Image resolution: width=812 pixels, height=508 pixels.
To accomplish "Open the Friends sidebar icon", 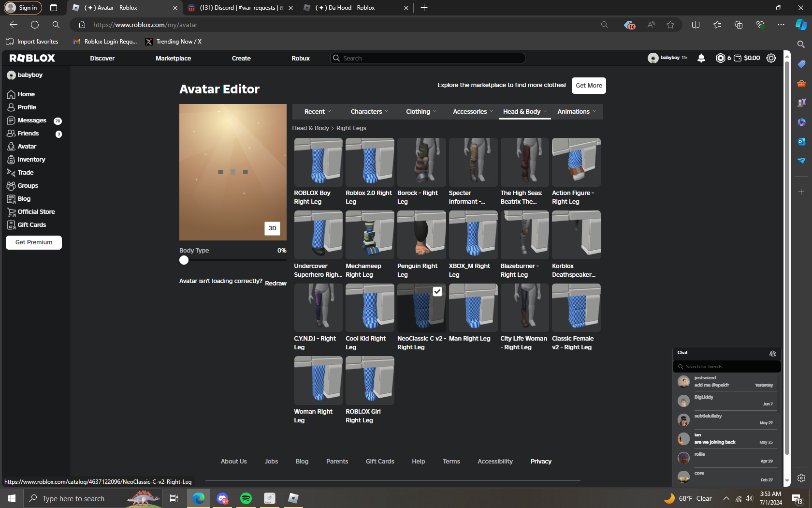I will tap(11, 134).
